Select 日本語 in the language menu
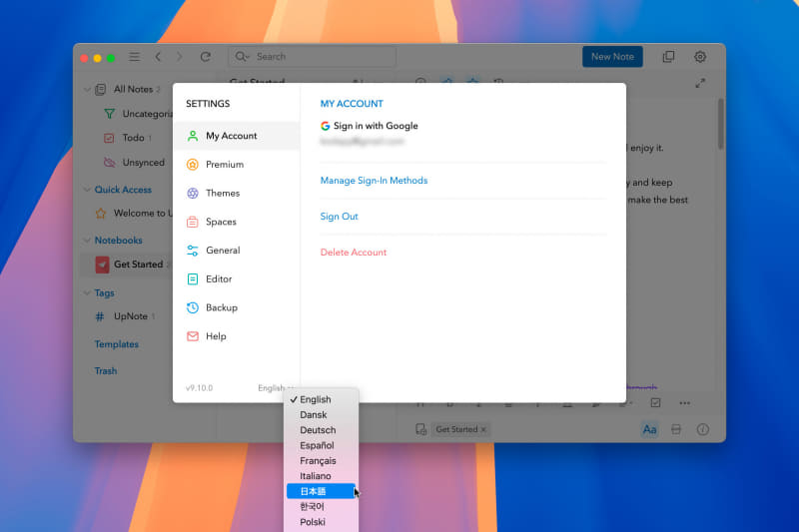This screenshot has width=799, height=532. [x=321, y=491]
